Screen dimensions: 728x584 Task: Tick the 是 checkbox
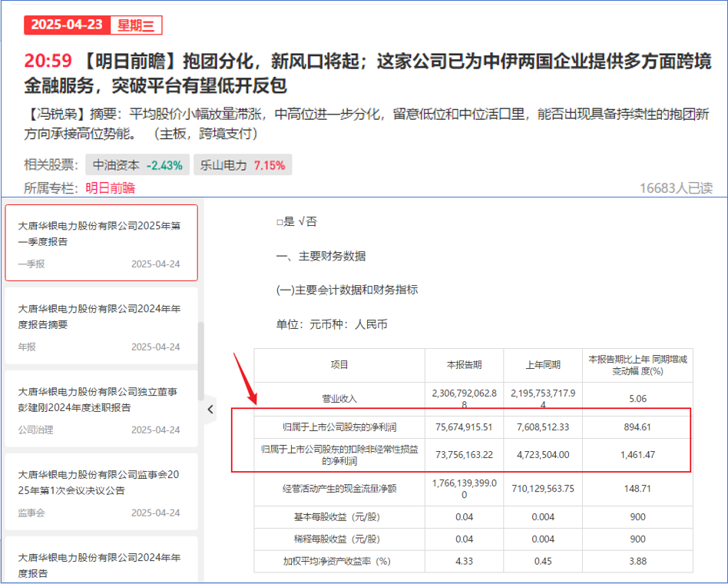tap(280, 221)
